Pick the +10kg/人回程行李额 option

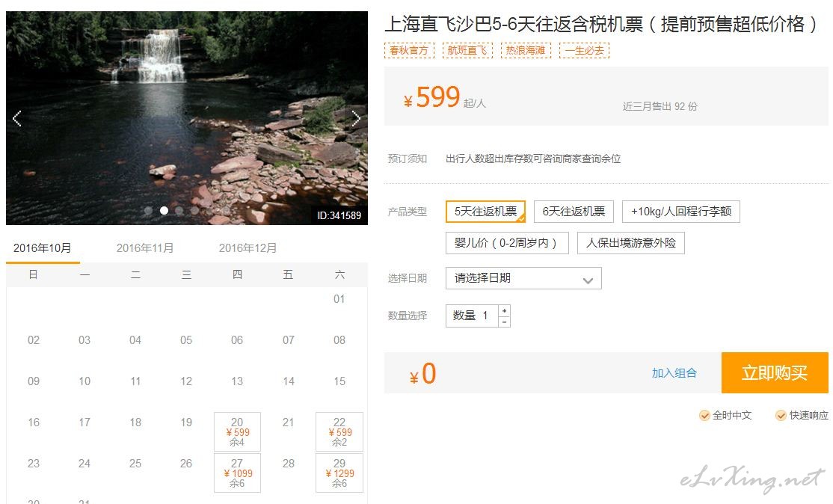[x=681, y=212]
